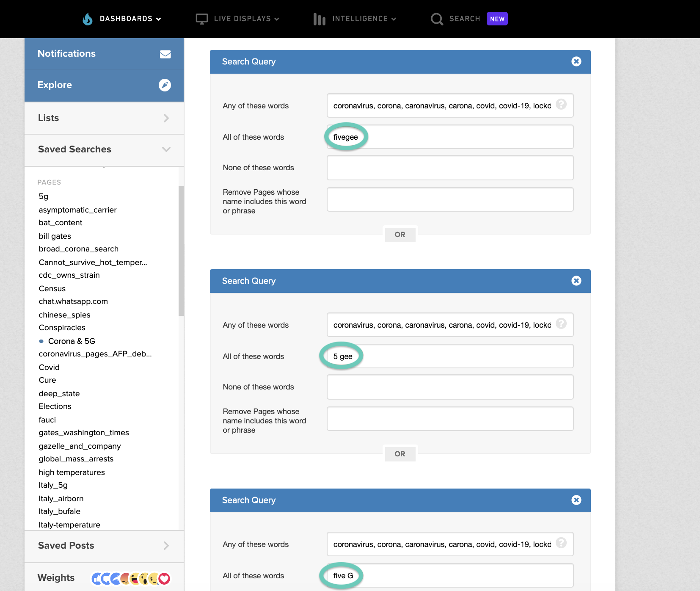Click the None of these words field in first query

(450, 168)
